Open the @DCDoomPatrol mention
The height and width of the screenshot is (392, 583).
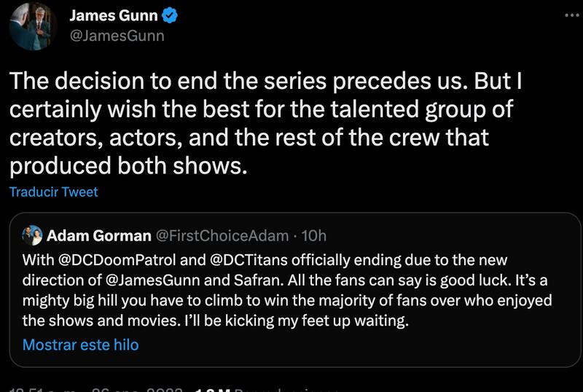pyautogui.click(x=107, y=259)
